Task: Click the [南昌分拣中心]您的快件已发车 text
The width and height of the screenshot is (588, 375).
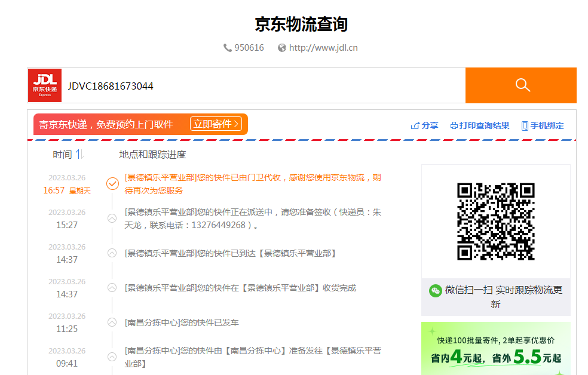Action: [x=182, y=322]
